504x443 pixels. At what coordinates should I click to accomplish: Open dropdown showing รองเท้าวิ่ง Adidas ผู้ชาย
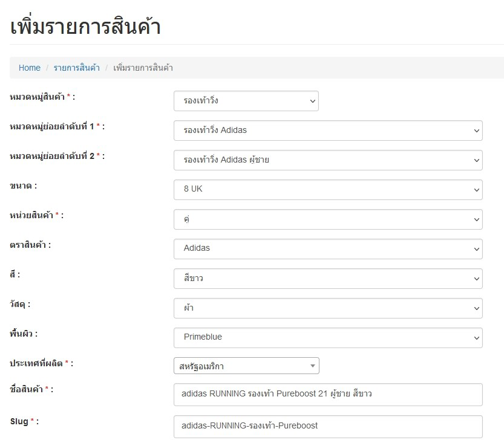click(x=327, y=160)
